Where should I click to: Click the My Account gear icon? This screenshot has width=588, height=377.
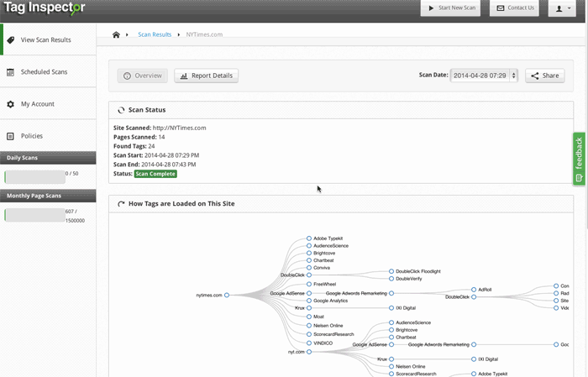click(11, 104)
